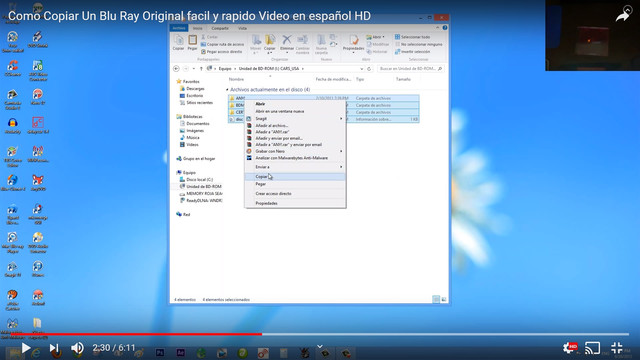Viewport: 640px width, 360px height.
Task: Click No seleccionar ninguno
Action: coord(418,44)
